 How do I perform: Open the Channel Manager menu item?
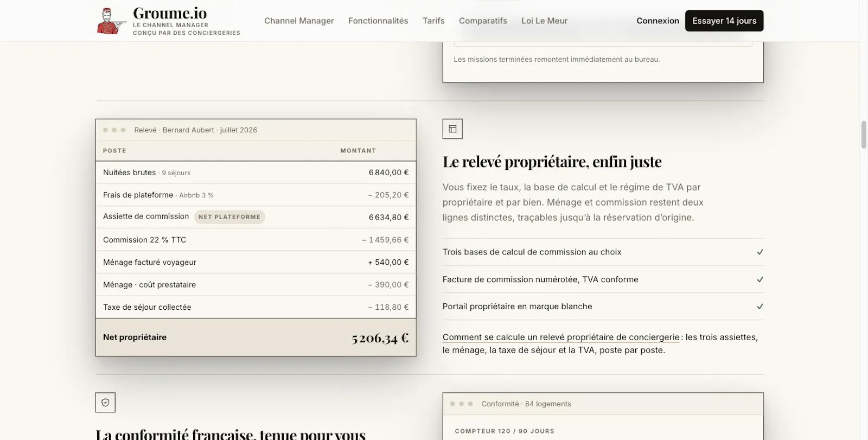click(x=299, y=21)
